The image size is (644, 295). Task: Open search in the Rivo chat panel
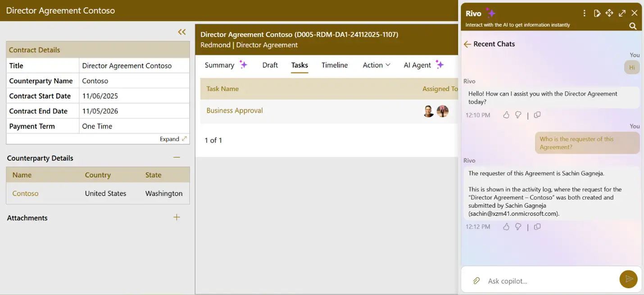[x=633, y=26]
